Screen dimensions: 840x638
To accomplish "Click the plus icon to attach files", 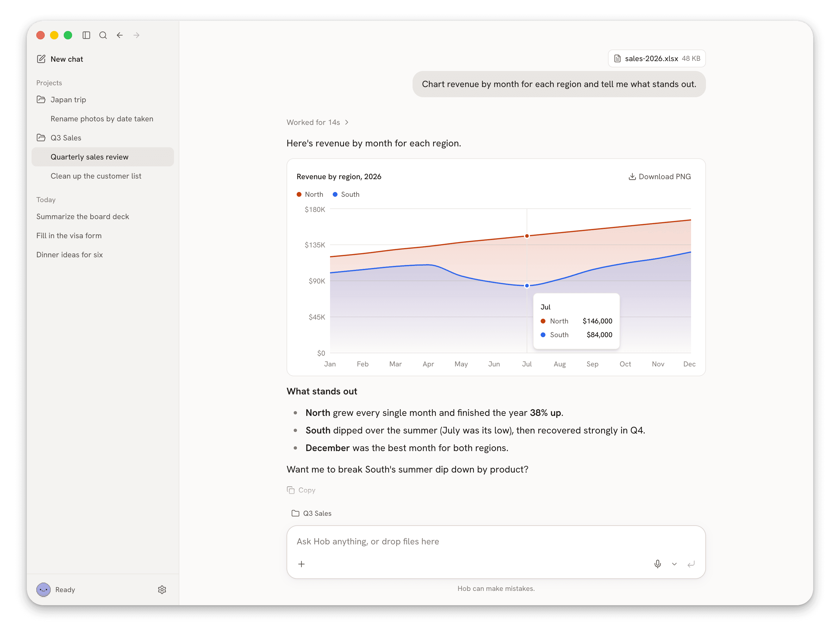I will coord(301,564).
